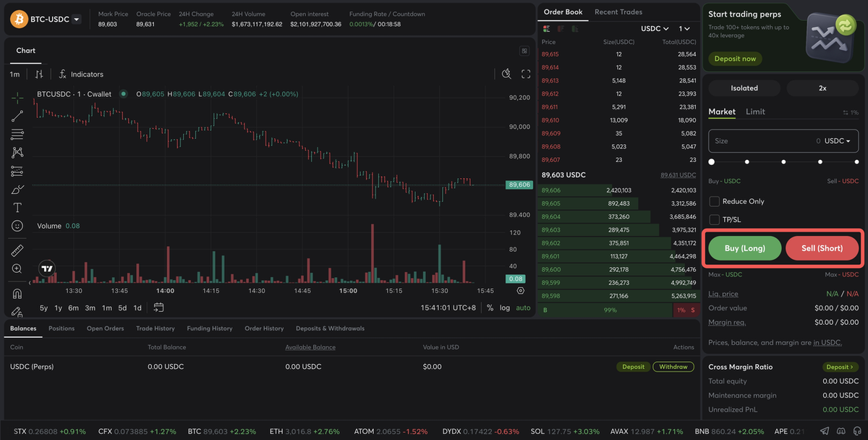
Task: Toggle the magnet snapping mode
Action: 17,294
